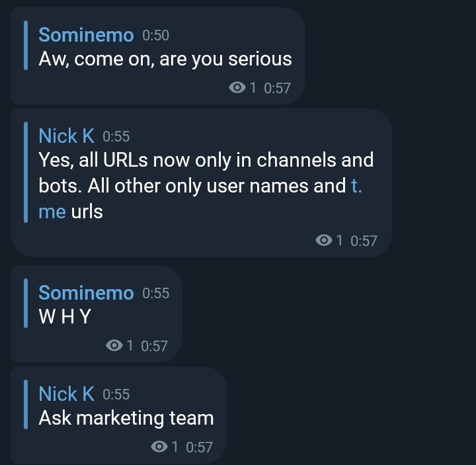Click the view count "1" under the URLs message

[339, 241]
